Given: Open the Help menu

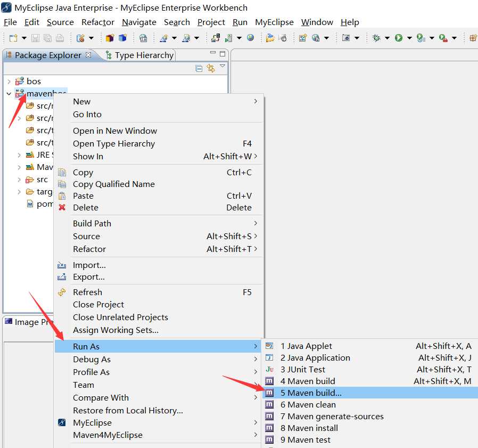Looking at the screenshot, I should pos(350,22).
